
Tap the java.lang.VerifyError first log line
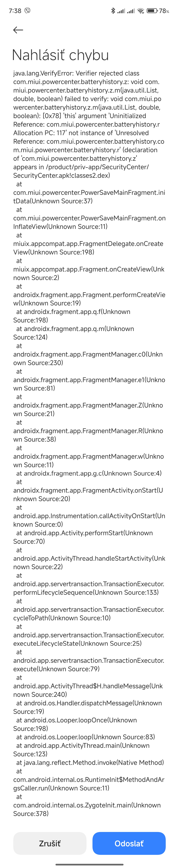[76, 73]
